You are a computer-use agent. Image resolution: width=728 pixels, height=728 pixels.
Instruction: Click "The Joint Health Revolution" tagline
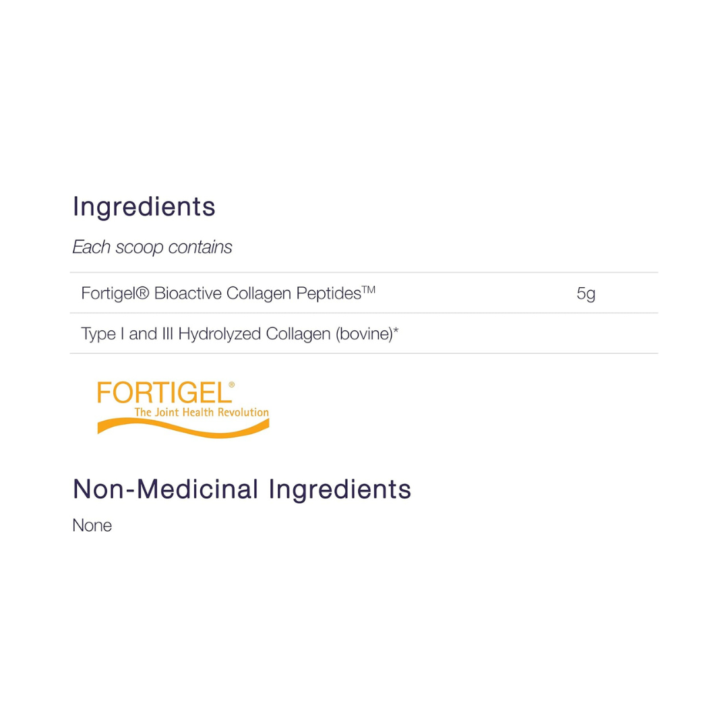coord(201,413)
